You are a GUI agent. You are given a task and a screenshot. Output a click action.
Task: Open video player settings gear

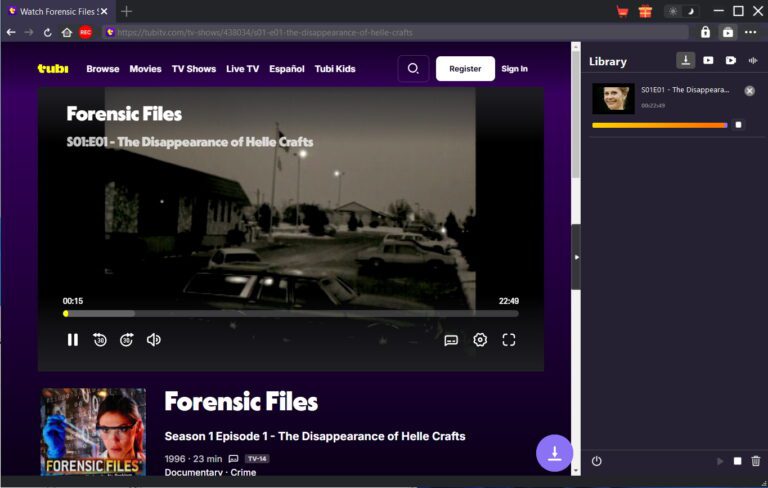click(480, 340)
